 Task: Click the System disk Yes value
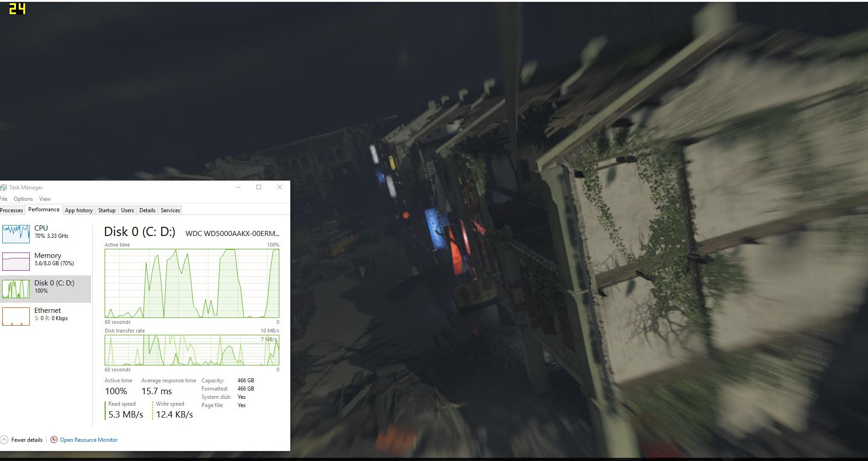pyautogui.click(x=242, y=397)
